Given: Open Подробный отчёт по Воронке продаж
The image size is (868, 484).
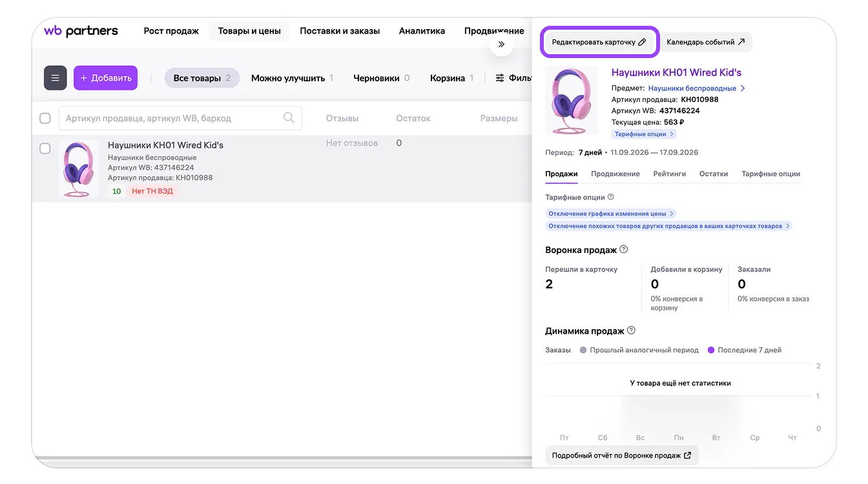Looking at the screenshot, I should [622, 456].
